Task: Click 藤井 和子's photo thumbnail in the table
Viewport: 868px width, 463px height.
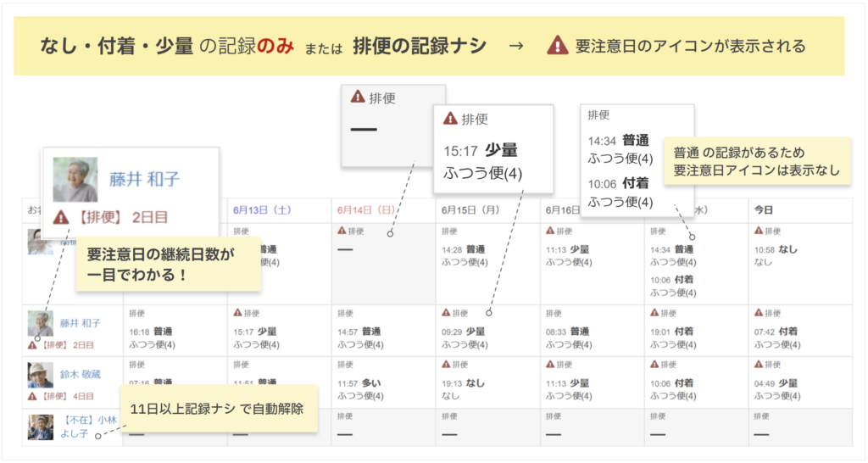Action: click(41, 323)
